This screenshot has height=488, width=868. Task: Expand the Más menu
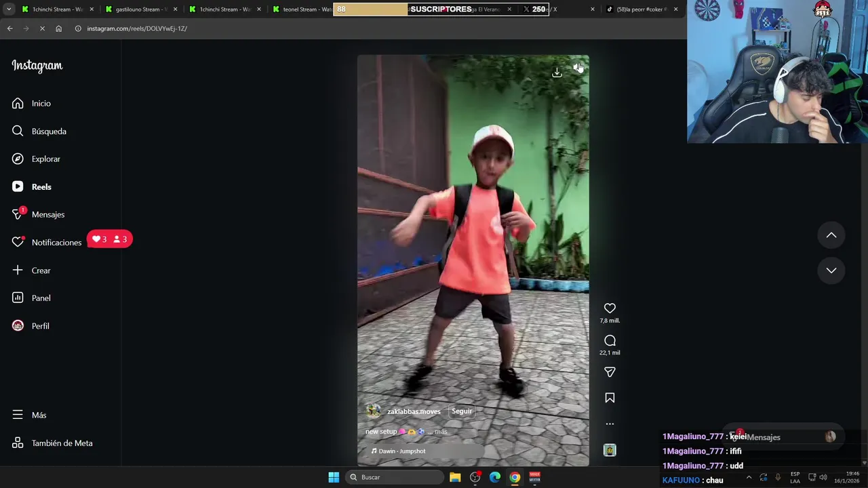[29, 415]
